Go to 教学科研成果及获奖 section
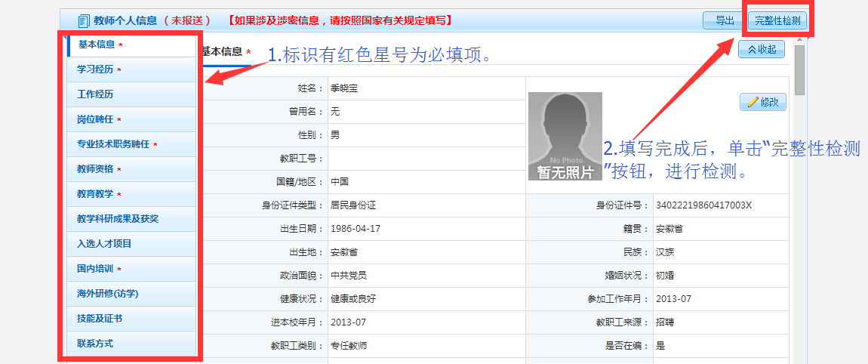This screenshot has width=868, height=364. [118, 219]
